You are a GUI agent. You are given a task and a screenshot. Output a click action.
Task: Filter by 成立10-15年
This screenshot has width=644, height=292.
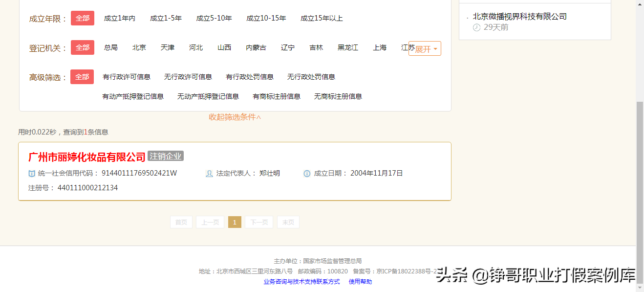(266, 18)
